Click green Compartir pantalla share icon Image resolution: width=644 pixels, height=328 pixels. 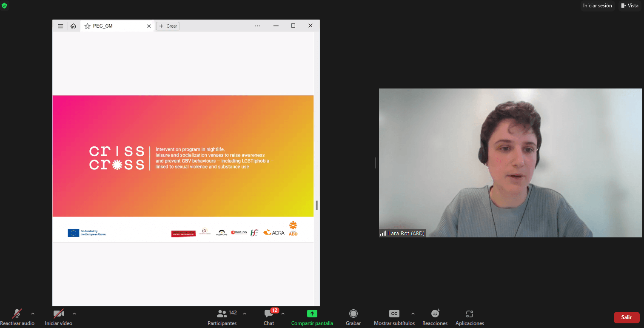312,314
